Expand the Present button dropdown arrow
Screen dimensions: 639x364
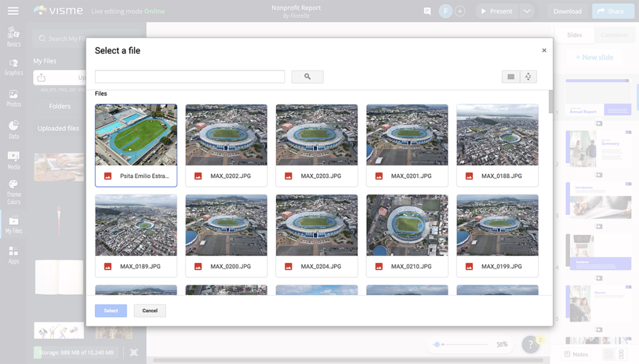point(527,11)
